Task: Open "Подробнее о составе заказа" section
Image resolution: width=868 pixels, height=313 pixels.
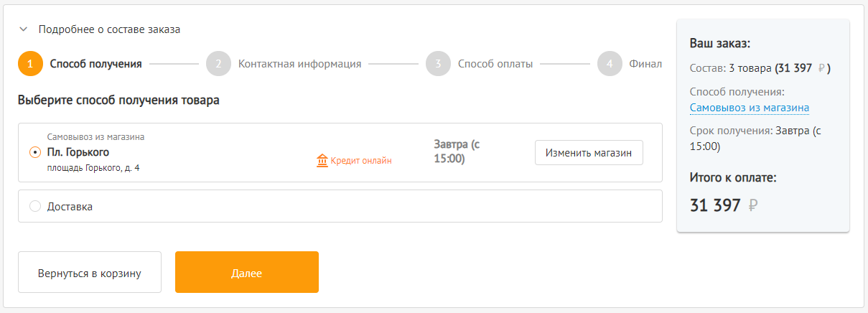Action: (x=109, y=29)
